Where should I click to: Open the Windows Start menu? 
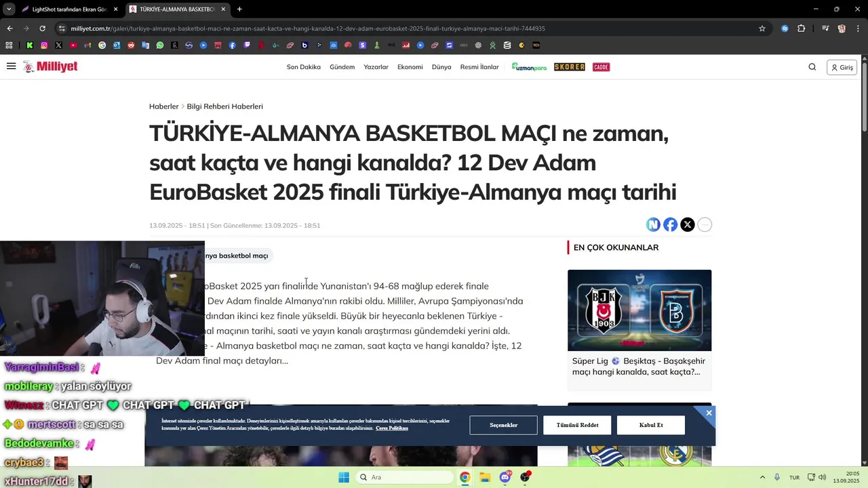(344, 477)
